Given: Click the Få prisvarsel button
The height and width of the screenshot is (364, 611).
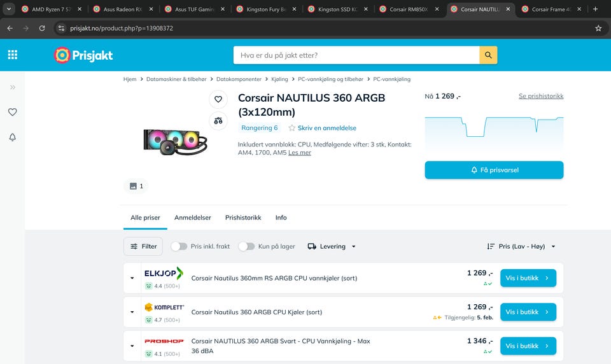Looking at the screenshot, I should click(494, 170).
